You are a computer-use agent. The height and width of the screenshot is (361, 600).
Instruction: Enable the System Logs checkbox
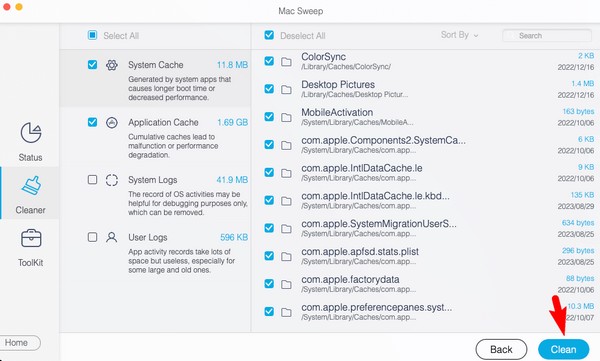pyautogui.click(x=92, y=180)
